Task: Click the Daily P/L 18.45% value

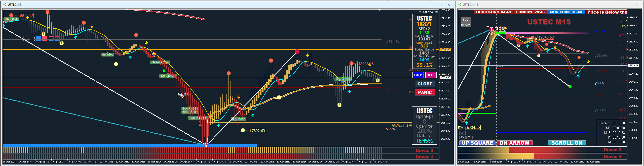Action: (x=425, y=141)
